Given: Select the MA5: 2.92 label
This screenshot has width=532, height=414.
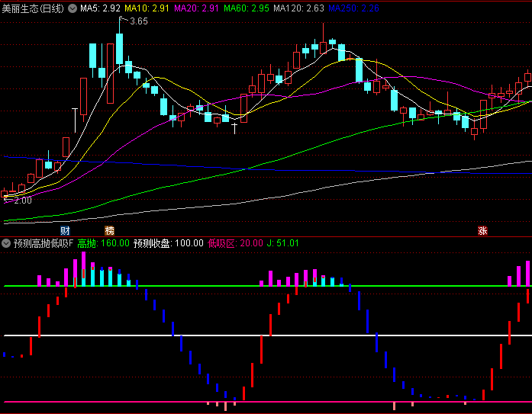Looking at the screenshot, I should point(101,8).
